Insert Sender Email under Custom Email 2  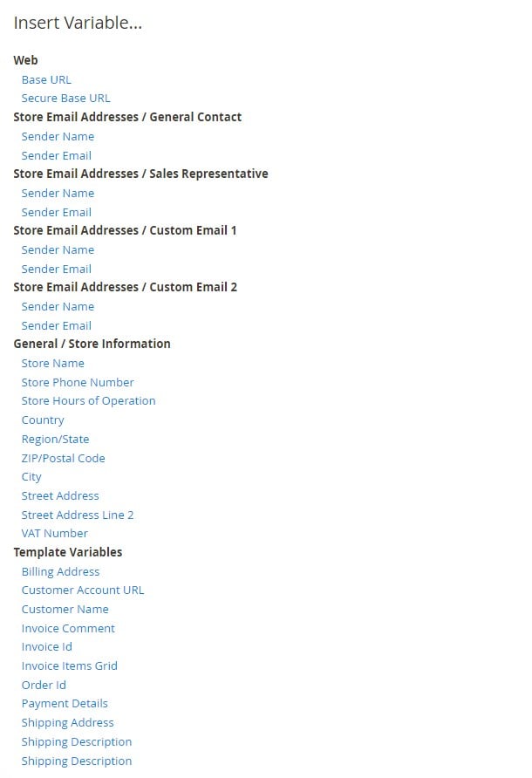[57, 326]
